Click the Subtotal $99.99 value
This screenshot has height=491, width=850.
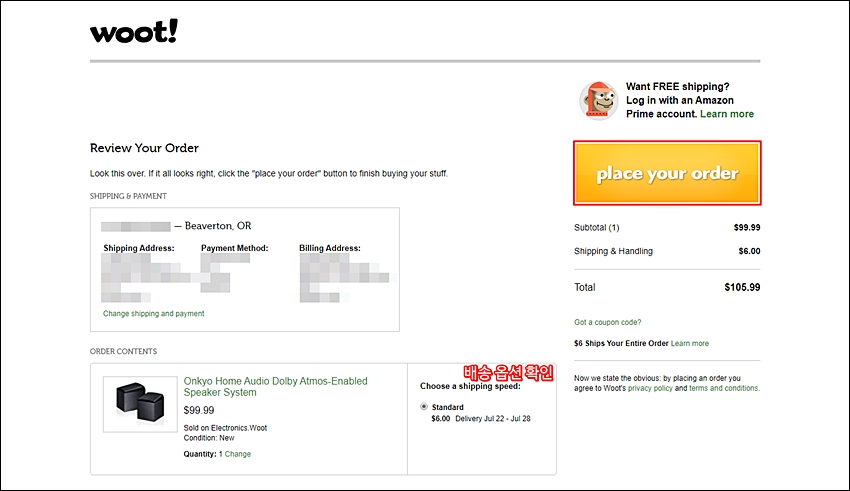pos(747,228)
